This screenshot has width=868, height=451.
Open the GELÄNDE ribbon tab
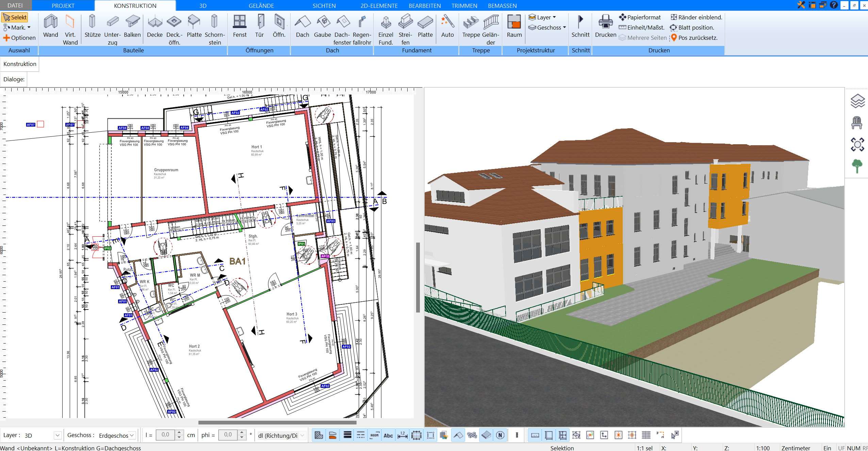coord(261,5)
